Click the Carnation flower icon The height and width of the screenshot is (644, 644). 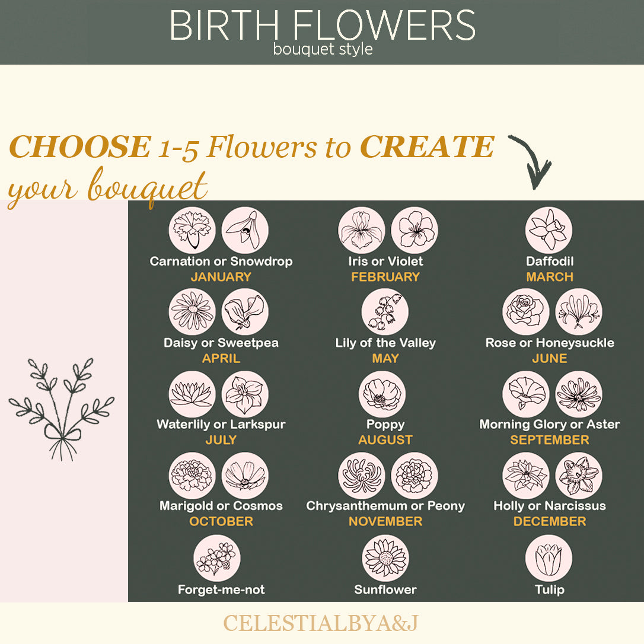(x=192, y=230)
